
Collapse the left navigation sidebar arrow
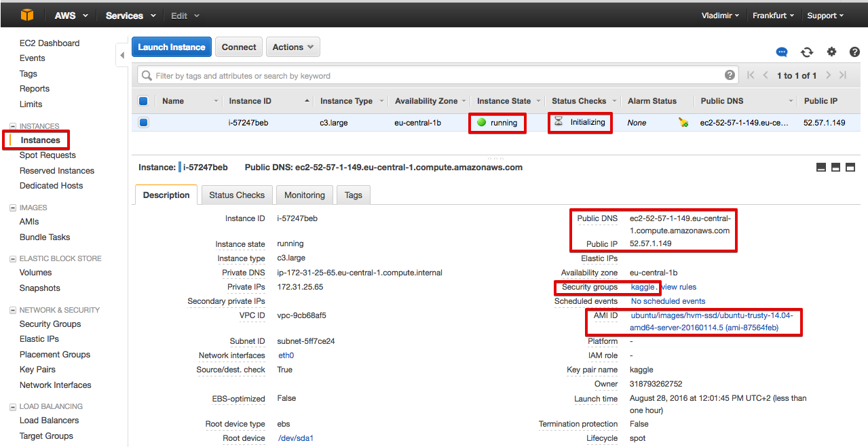click(123, 56)
